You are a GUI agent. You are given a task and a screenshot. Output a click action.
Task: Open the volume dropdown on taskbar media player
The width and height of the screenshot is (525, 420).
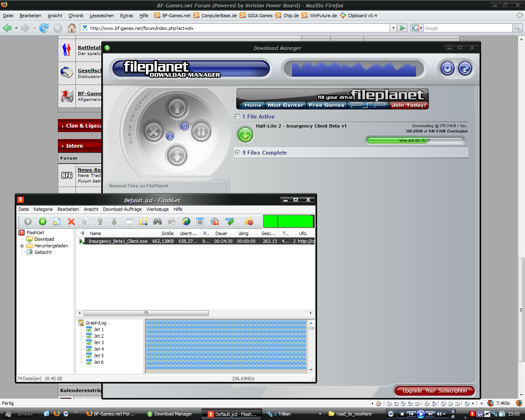click(445, 414)
